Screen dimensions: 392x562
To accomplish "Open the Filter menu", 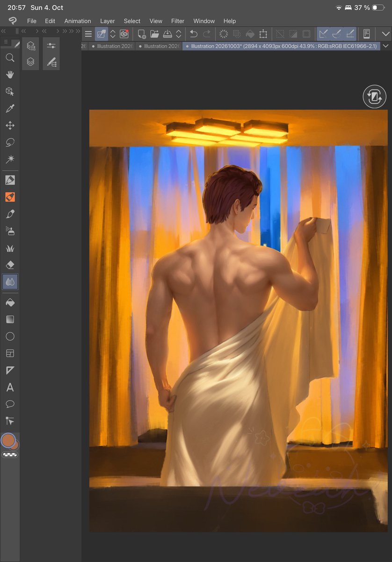I will pyautogui.click(x=178, y=21).
